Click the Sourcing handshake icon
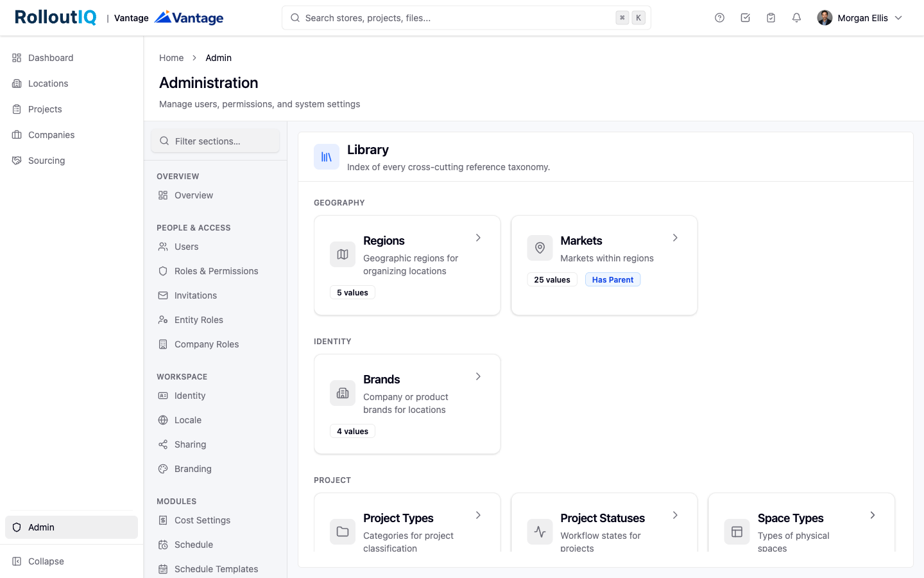 click(17, 161)
